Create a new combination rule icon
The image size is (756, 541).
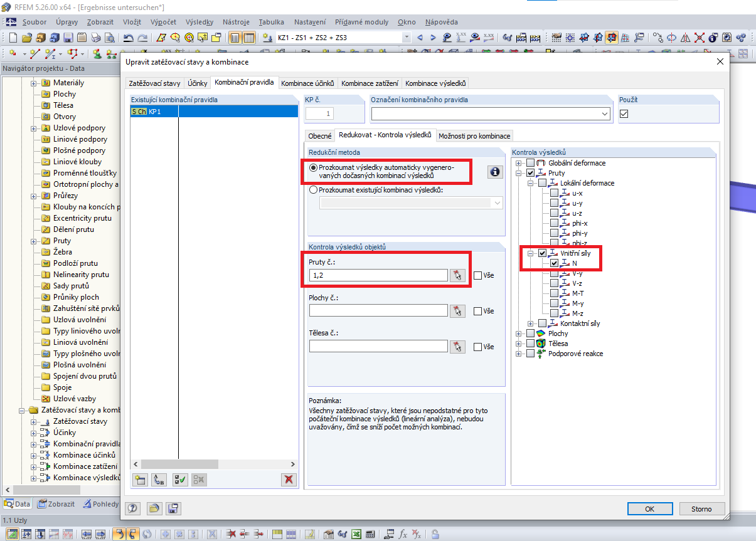[x=140, y=480]
